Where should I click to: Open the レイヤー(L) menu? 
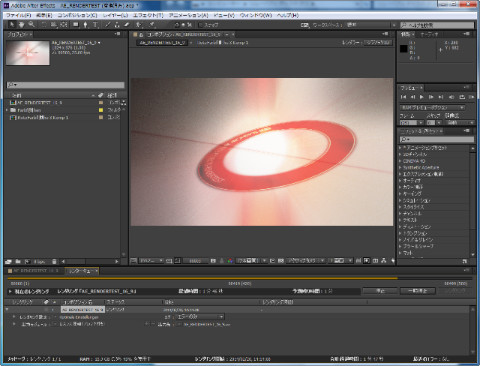115,15
